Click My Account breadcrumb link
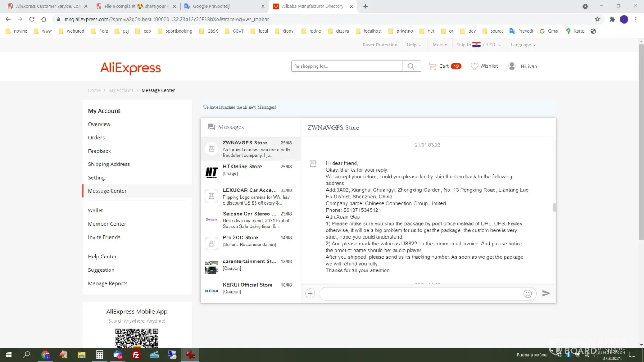Screen dimensions: 644x362 click(x=121, y=90)
